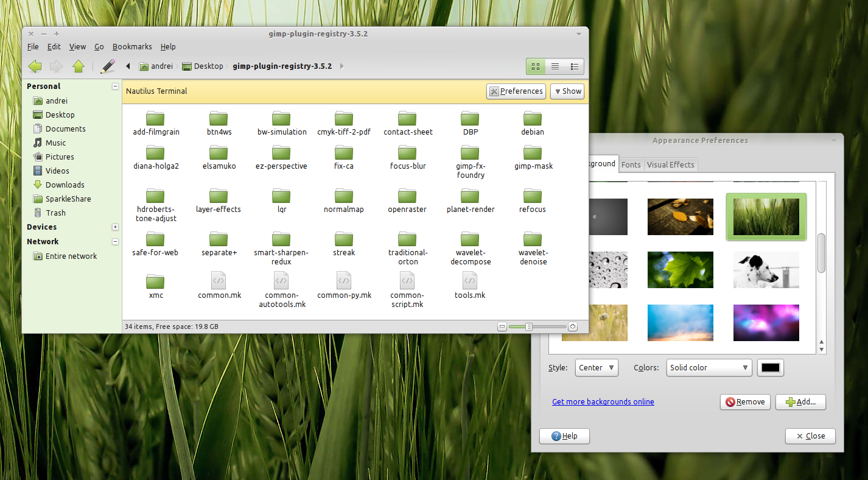This screenshot has width=868, height=480.
Task: Open the File menu
Action: (x=33, y=47)
